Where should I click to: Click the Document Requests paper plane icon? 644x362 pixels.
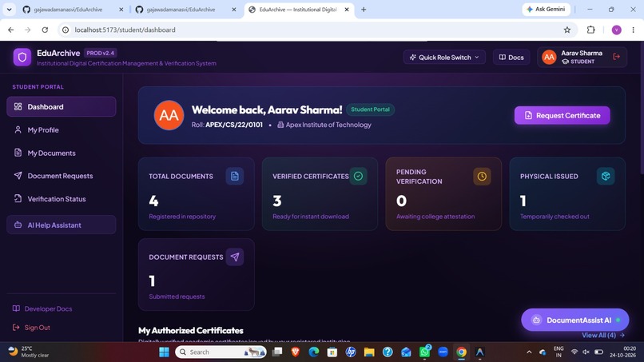tap(235, 257)
